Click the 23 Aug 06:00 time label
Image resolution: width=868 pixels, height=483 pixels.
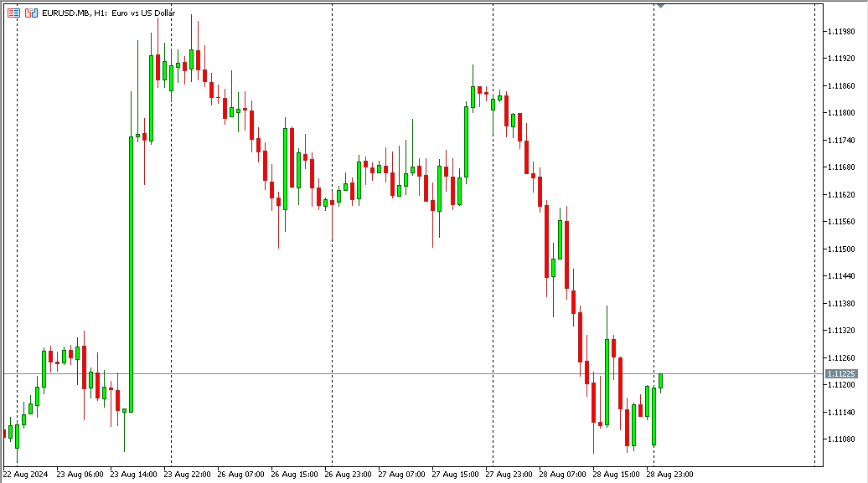[80, 474]
